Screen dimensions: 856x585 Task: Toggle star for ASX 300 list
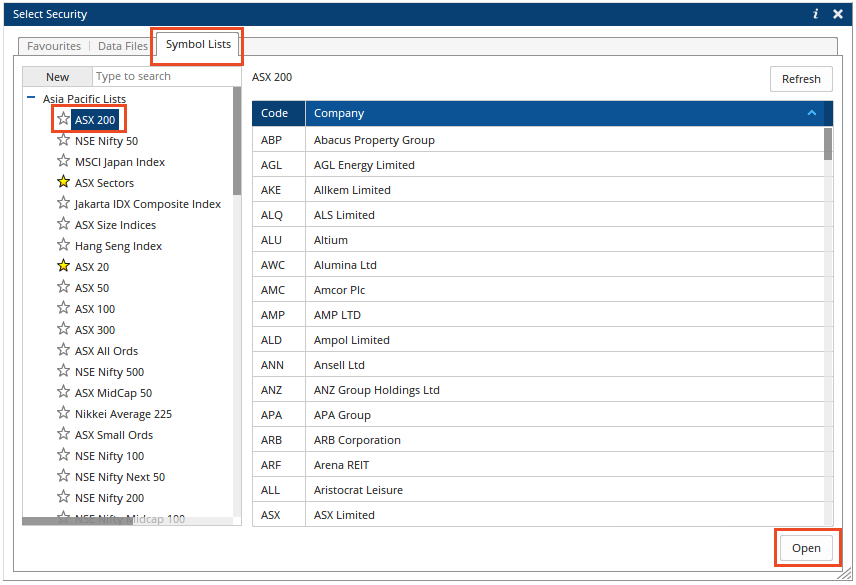[x=63, y=329]
